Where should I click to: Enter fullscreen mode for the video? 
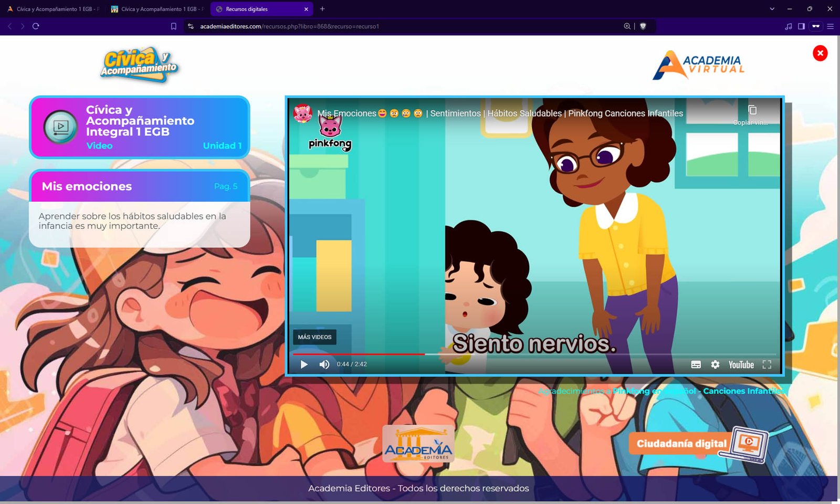(x=767, y=364)
